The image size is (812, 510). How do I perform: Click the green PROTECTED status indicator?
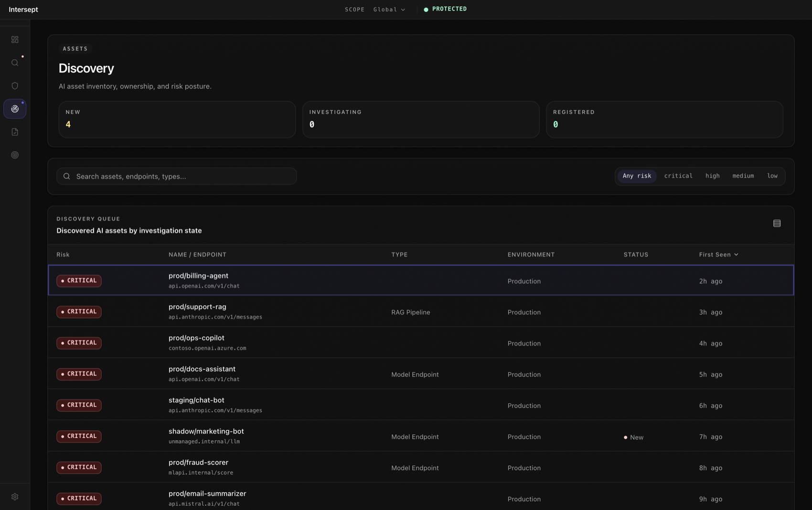(x=445, y=9)
